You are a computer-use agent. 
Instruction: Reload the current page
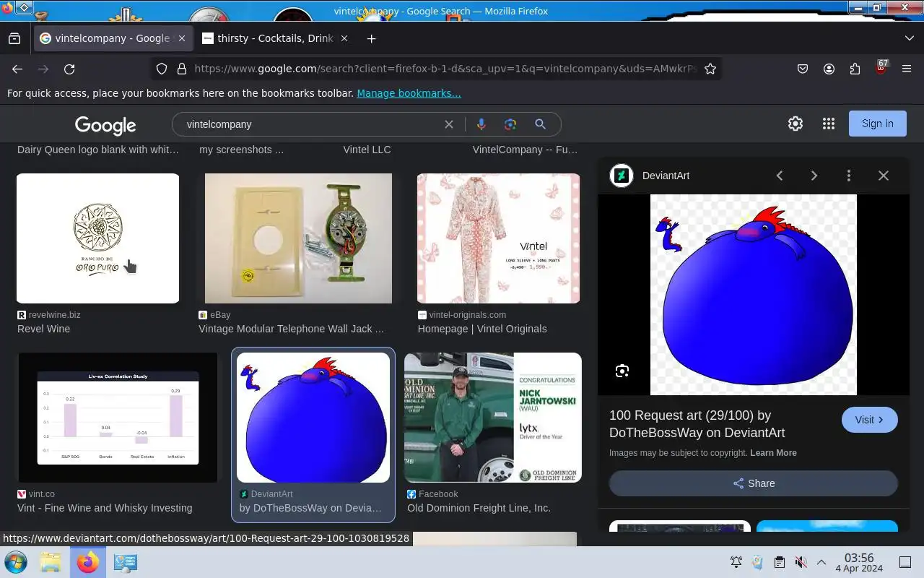69,69
